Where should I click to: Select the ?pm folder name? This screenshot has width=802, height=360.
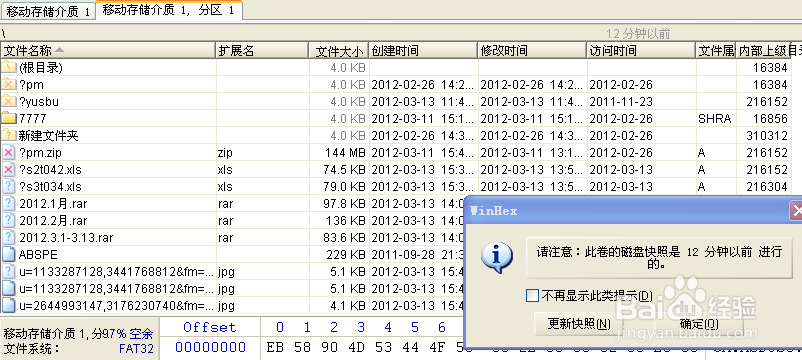tap(31, 84)
